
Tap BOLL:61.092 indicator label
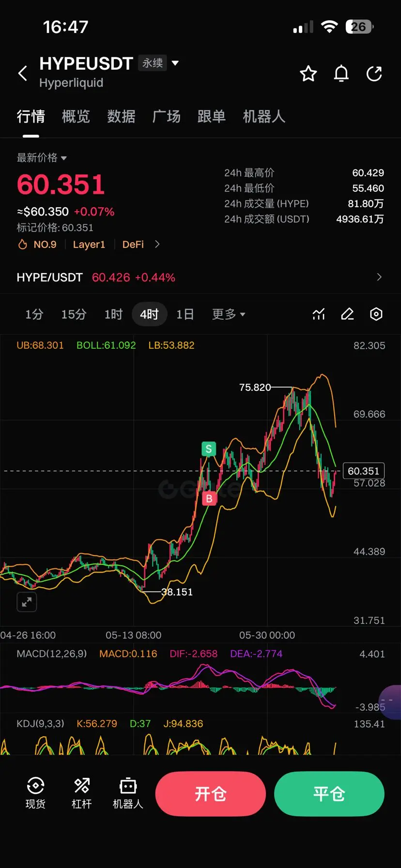click(106, 345)
